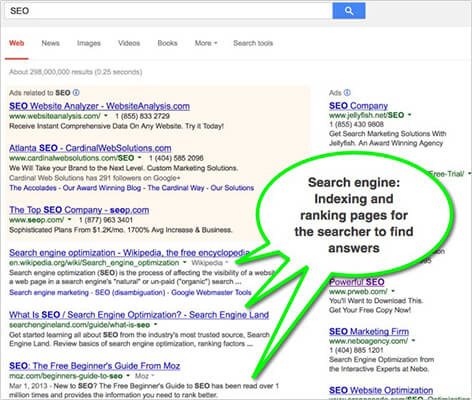The height and width of the screenshot is (400, 472).
Task: Open 'The Accolades' sitelink
Action: coord(33,188)
